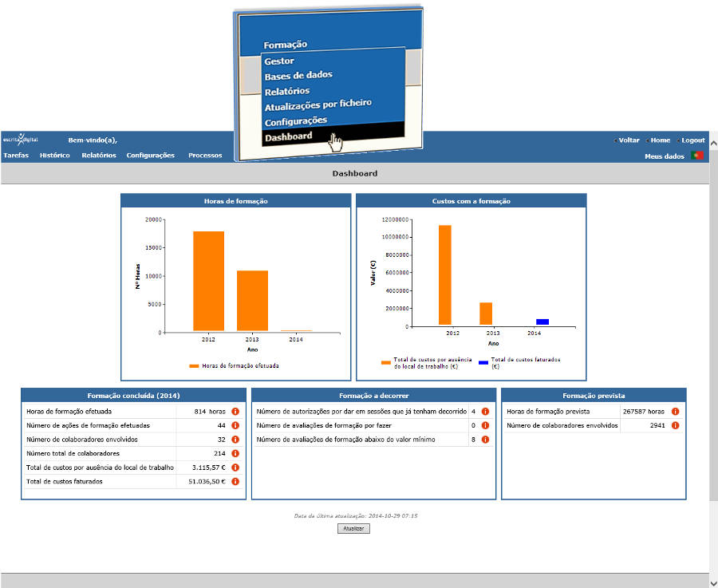This screenshot has height=588, width=718.
Task: Show info for avaliações de formação por fazer
Action: (x=484, y=425)
